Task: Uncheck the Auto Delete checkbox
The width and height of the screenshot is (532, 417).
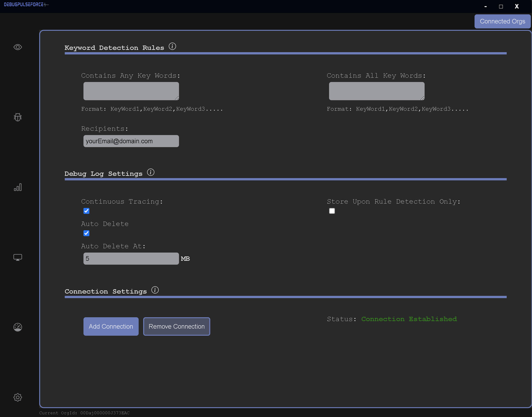Action: pos(86,233)
